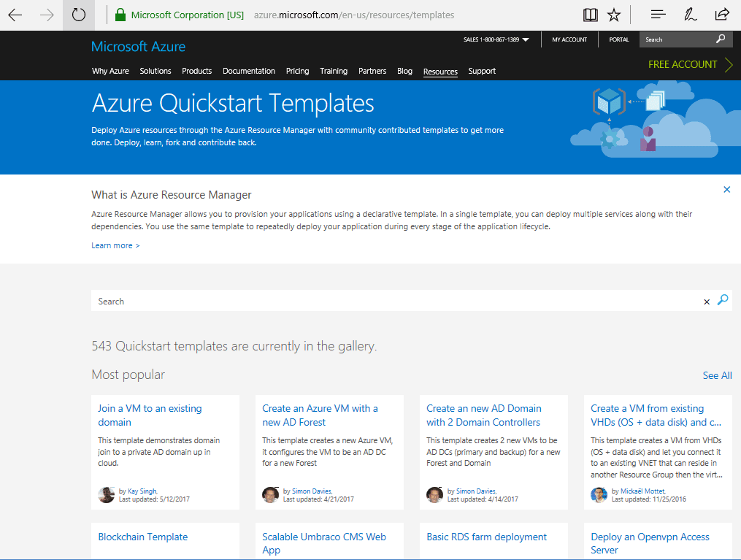This screenshot has width=741, height=560.
Task: Add page to favorites star icon
Action: coord(613,15)
